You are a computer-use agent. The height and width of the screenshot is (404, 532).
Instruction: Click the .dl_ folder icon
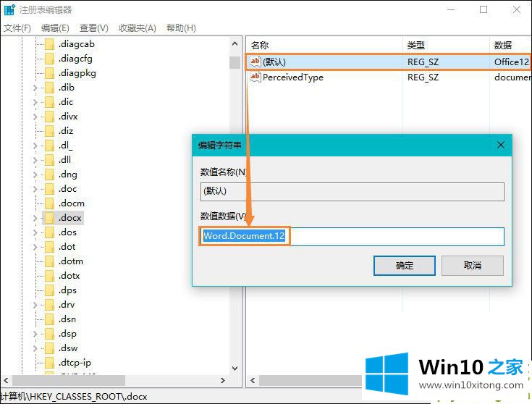[x=49, y=146]
